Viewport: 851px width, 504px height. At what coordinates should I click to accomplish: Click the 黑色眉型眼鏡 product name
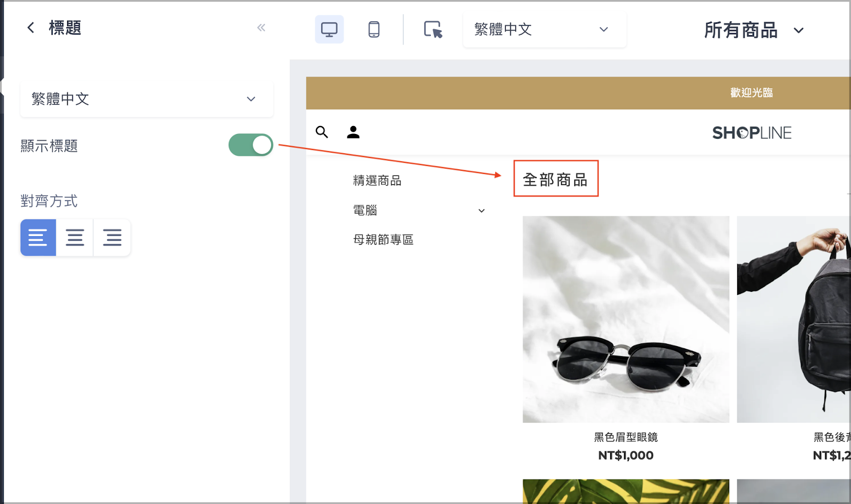(x=626, y=437)
